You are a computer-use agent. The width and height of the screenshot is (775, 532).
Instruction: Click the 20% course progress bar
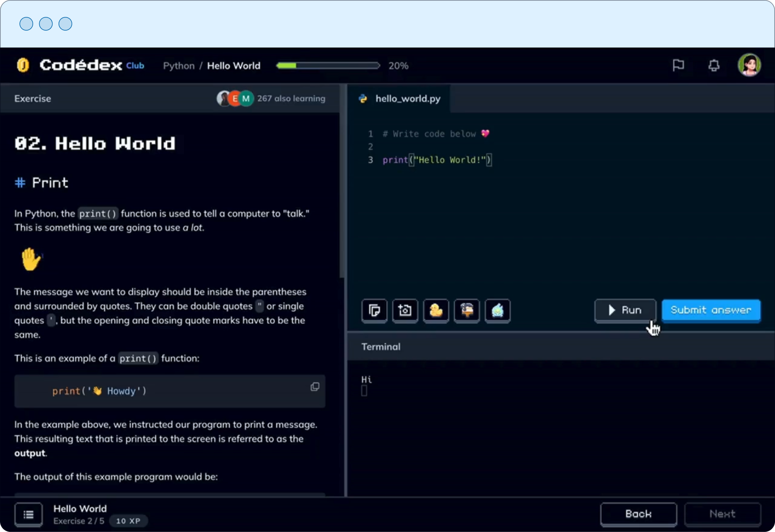pos(328,65)
